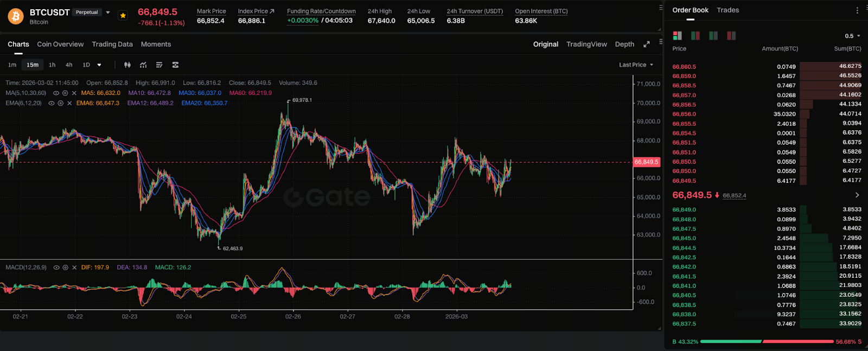Image resolution: width=868 pixels, height=351 pixels.
Task: Select the side-by-side green and red order book layout
Action: pyautogui.click(x=695, y=36)
